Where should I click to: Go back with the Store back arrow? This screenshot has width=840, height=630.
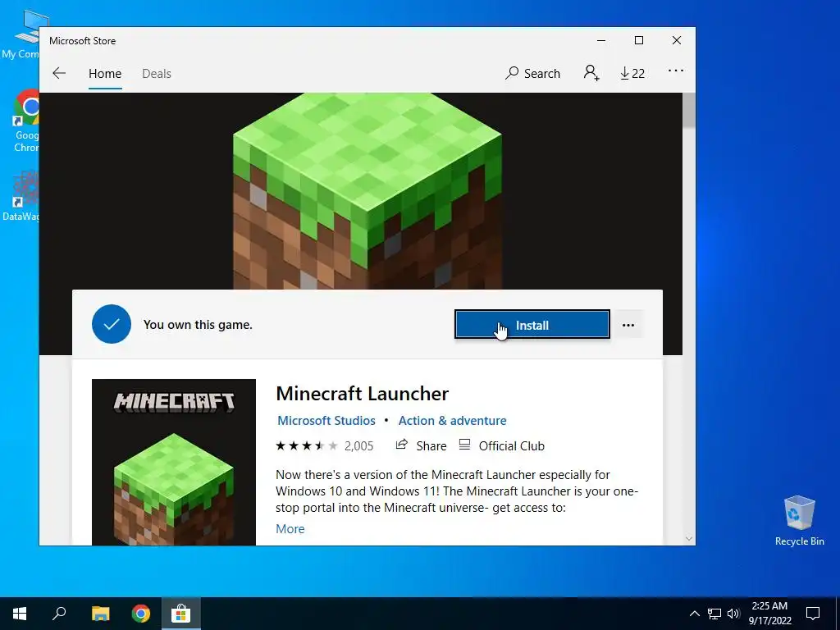pyautogui.click(x=59, y=73)
